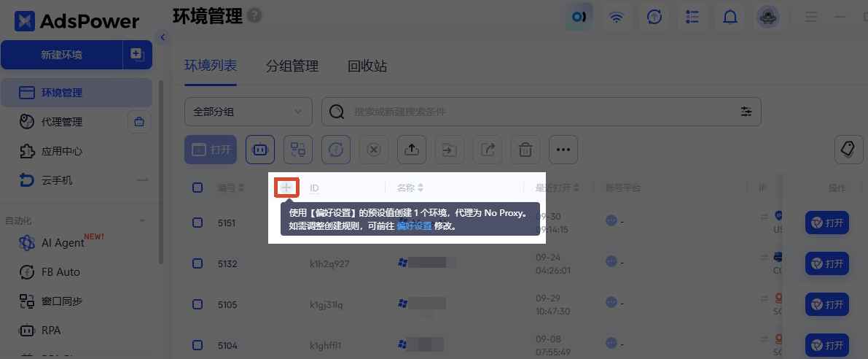Select checkbox for row 5105
Image resolution: width=868 pixels, height=359 pixels.
tap(198, 305)
